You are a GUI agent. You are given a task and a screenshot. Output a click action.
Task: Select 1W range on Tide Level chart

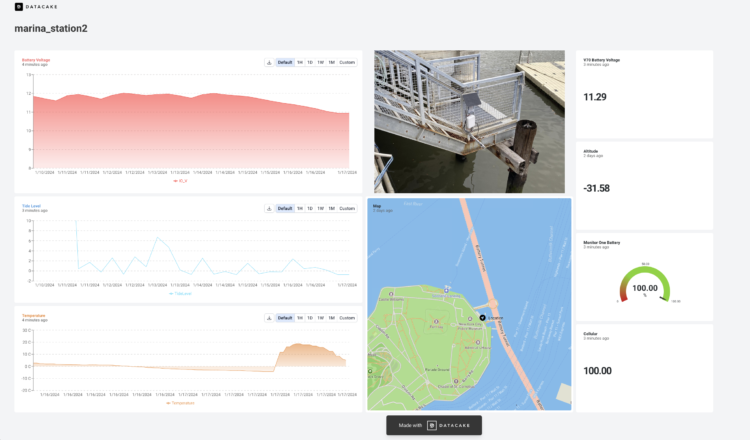click(x=320, y=209)
